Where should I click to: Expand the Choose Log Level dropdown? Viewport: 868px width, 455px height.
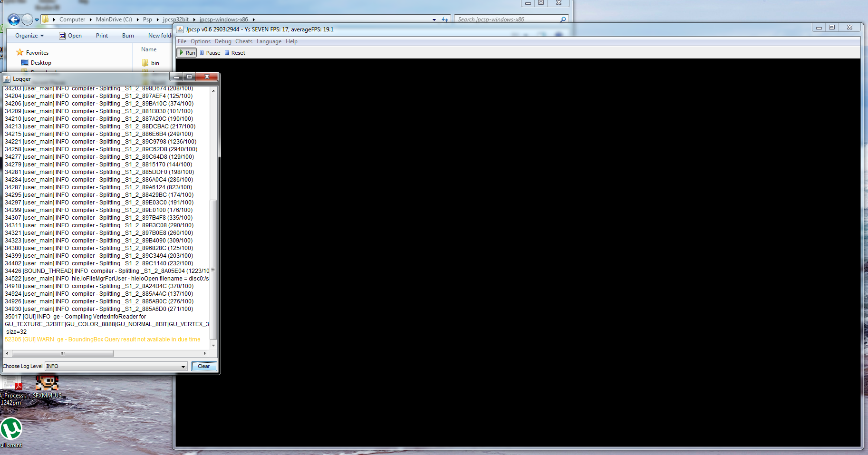pos(183,366)
